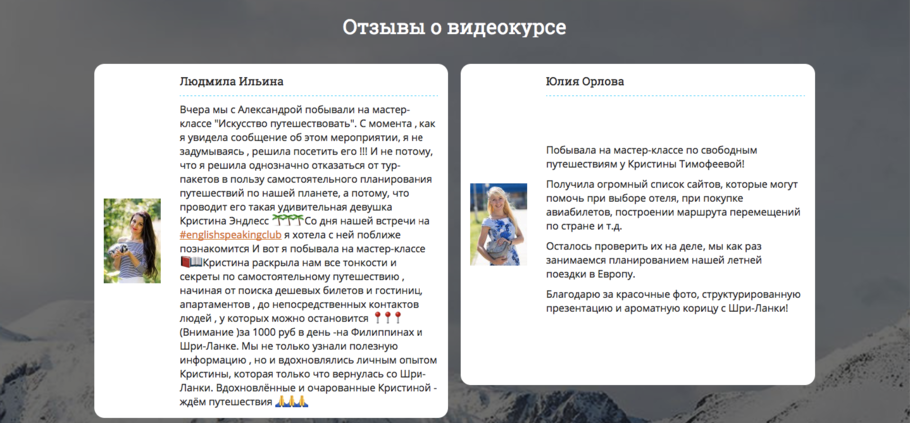Click the praying hands emoji after путешествия
This screenshot has height=423, width=910.
tap(291, 402)
